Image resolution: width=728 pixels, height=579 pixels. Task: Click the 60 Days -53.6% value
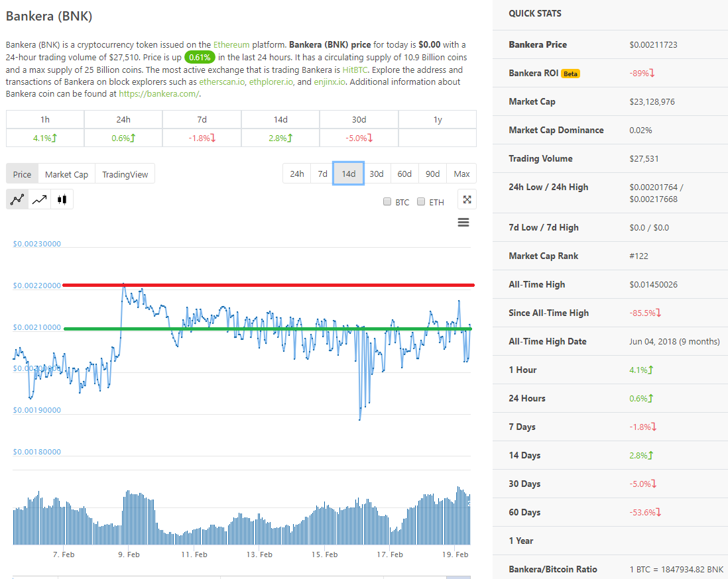pos(645,512)
